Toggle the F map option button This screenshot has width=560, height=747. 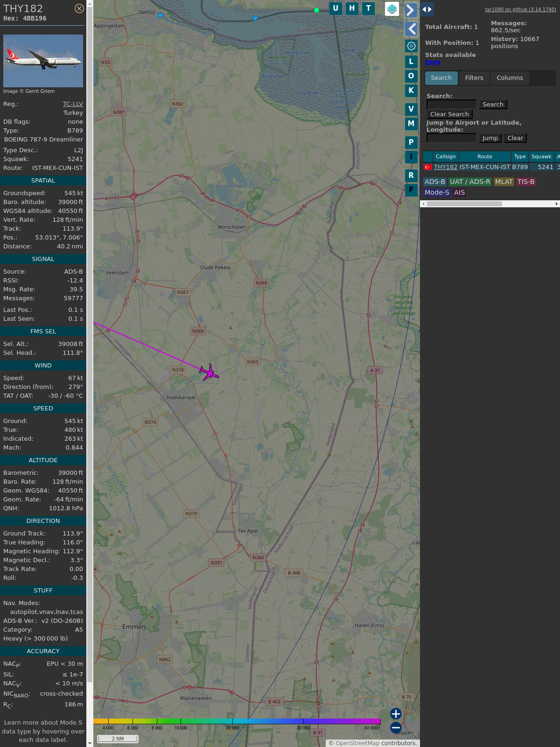(411, 190)
